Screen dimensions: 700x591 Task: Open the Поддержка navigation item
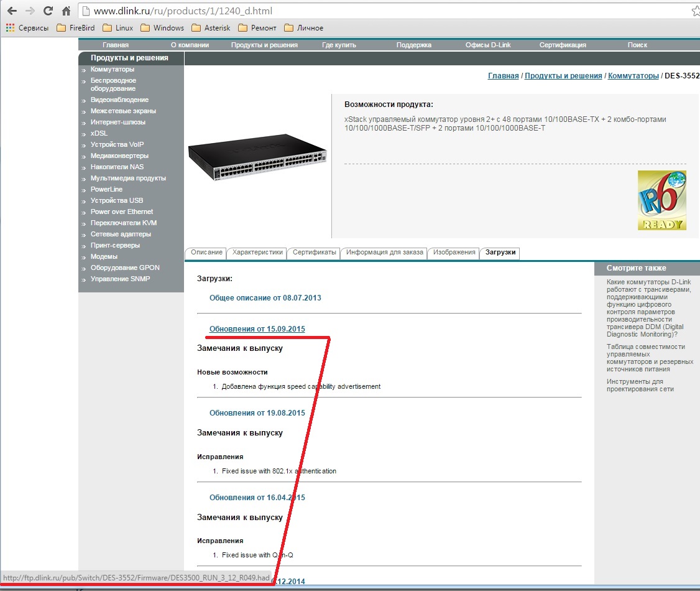414,45
